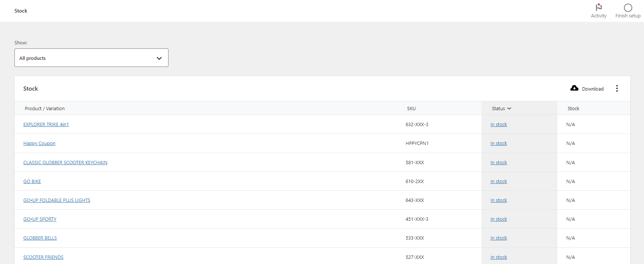Open the GLOBBER BELLS product link
Viewport: 644px width, 264px height.
pyautogui.click(x=40, y=238)
